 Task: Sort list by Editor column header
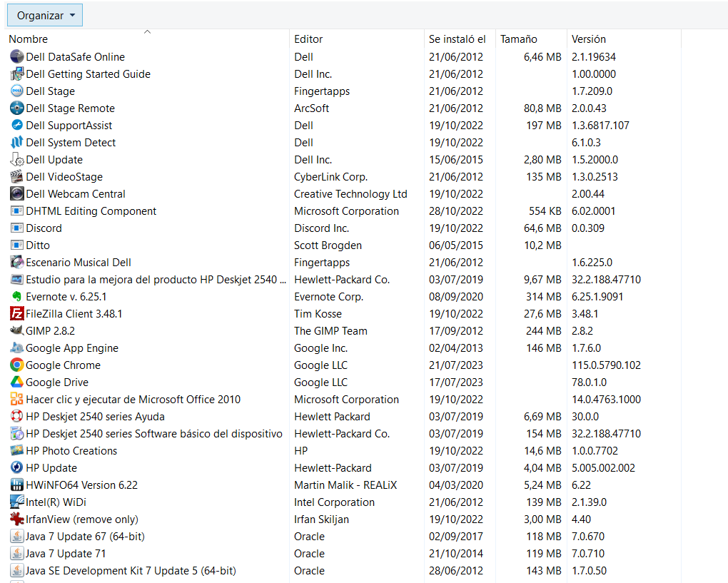coord(308,39)
